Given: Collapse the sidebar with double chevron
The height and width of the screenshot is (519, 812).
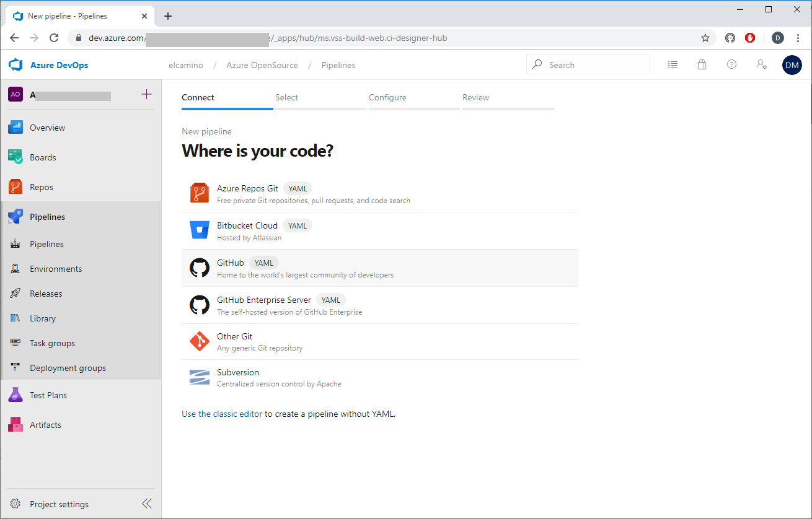Looking at the screenshot, I should point(147,504).
